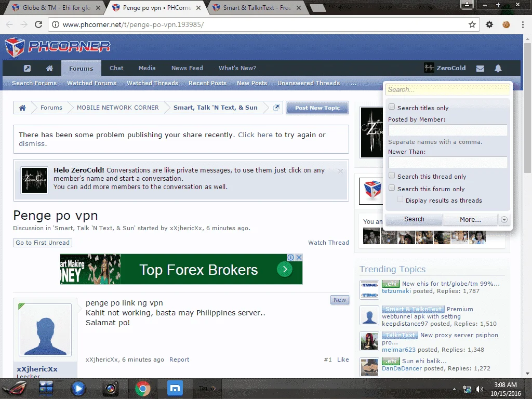
Task: Close the Forex ad with X icon
Action: pos(299,258)
